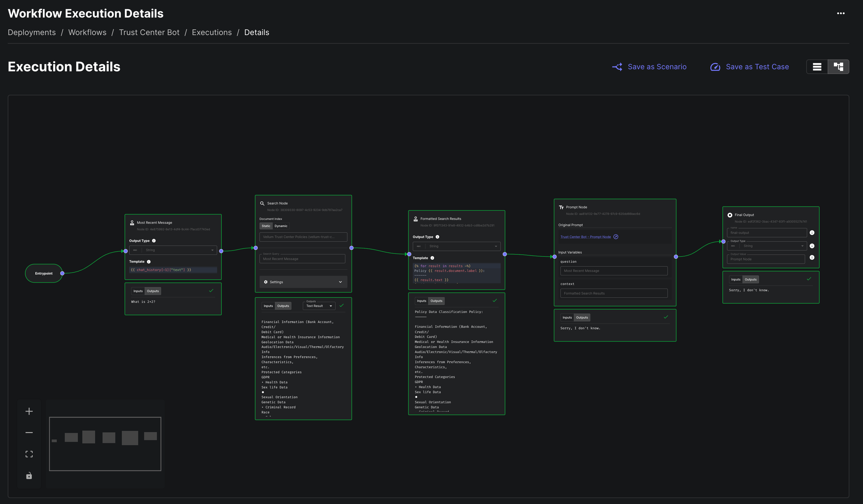Click the chat_history template code field
Viewport: 863px width, 504px height.
click(173, 270)
